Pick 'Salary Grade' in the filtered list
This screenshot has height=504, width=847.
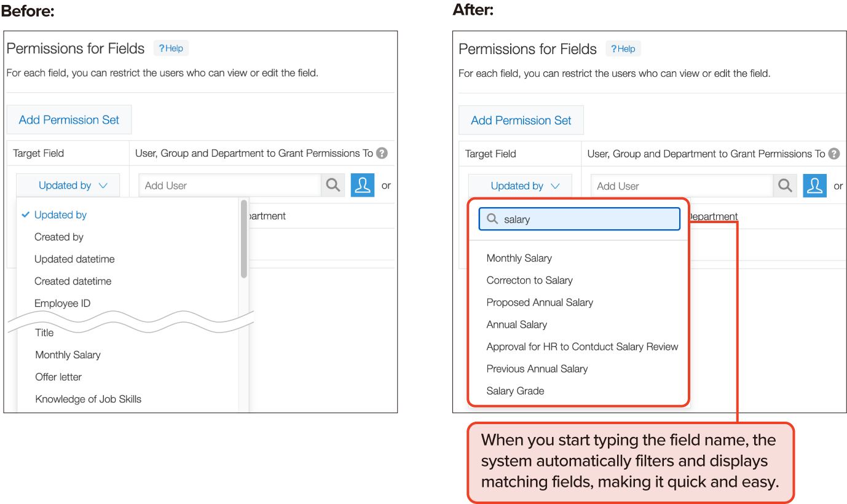click(515, 391)
